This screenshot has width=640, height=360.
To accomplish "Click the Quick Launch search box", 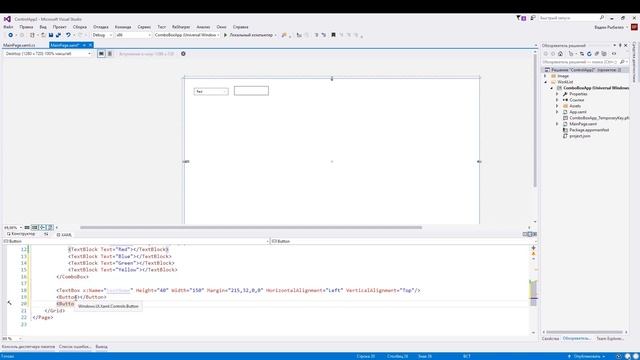I will (571, 18).
